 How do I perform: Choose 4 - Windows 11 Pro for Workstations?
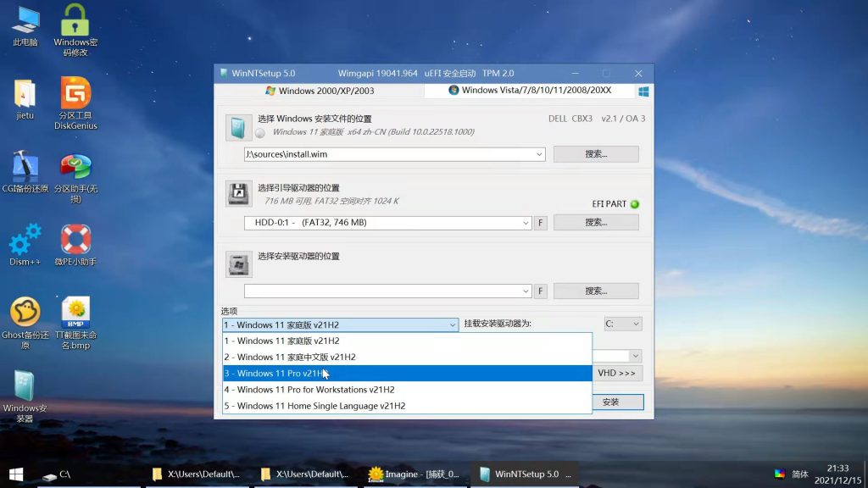click(x=407, y=390)
